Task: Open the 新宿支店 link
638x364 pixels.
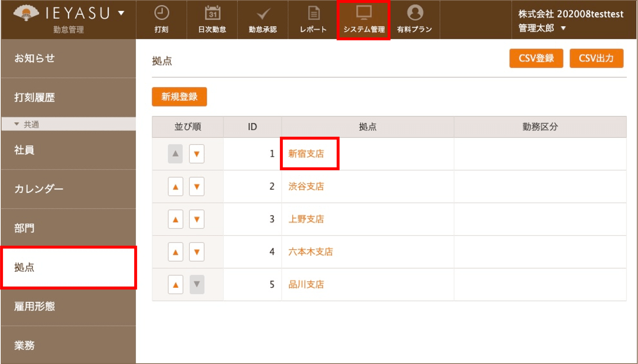Action: pyautogui.click(x=306, y=154)
